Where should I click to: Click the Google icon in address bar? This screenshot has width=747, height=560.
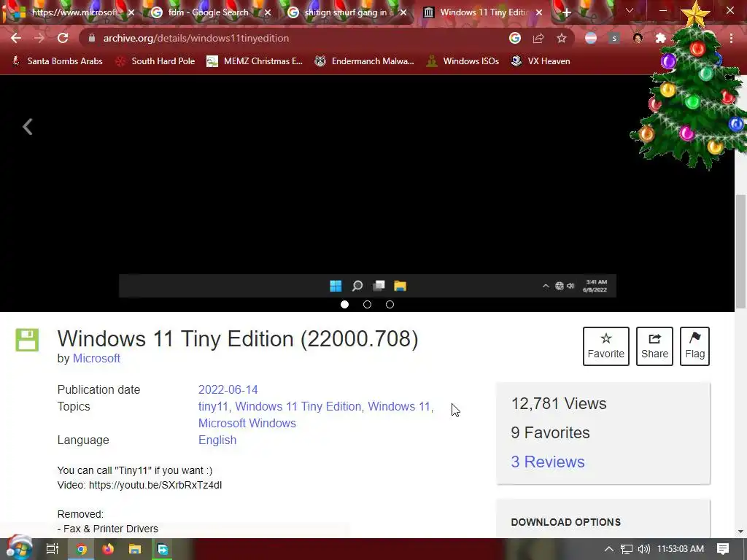[x=515, y=38]
